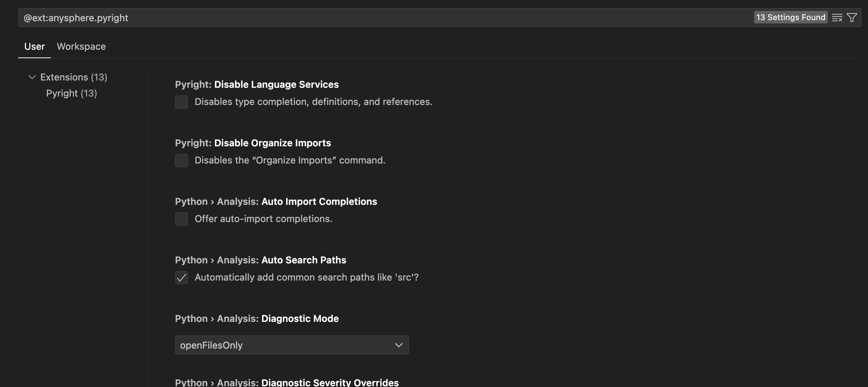Click the 'Automatically add common search paths' description
868x387 pixels.
[307, 277]
